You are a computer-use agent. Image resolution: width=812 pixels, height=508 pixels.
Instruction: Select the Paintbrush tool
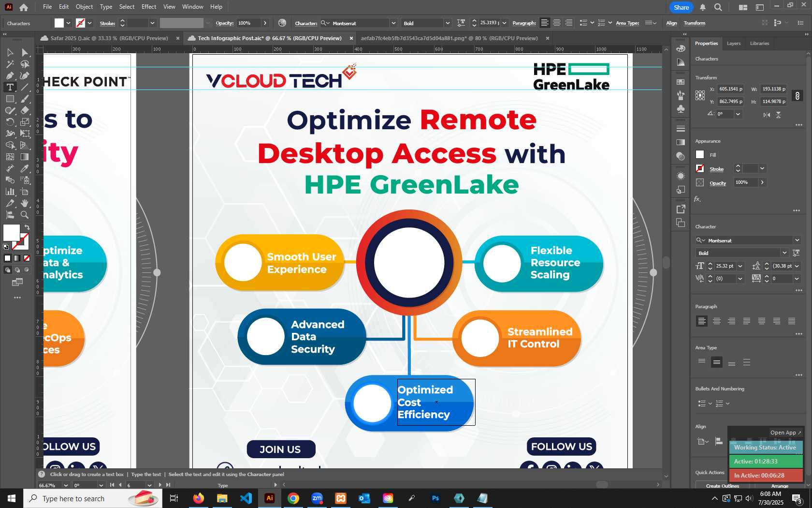25,99
